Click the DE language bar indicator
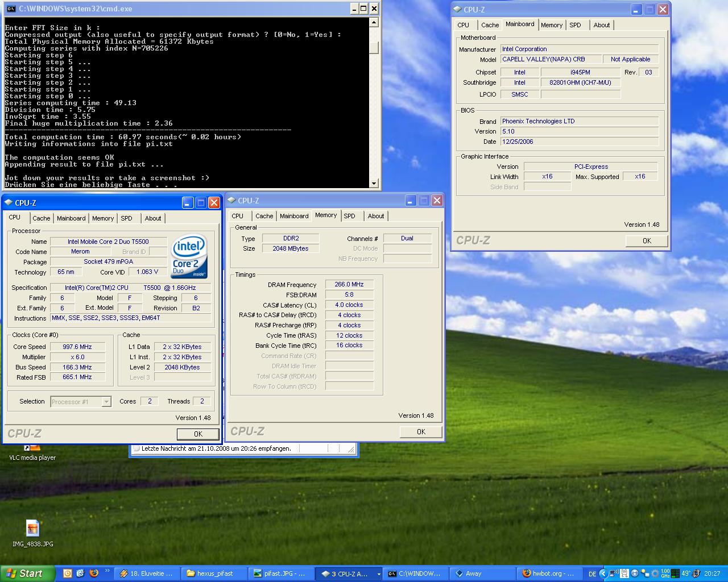The height and width of the screenshot is (582, 728). point(592,573)
